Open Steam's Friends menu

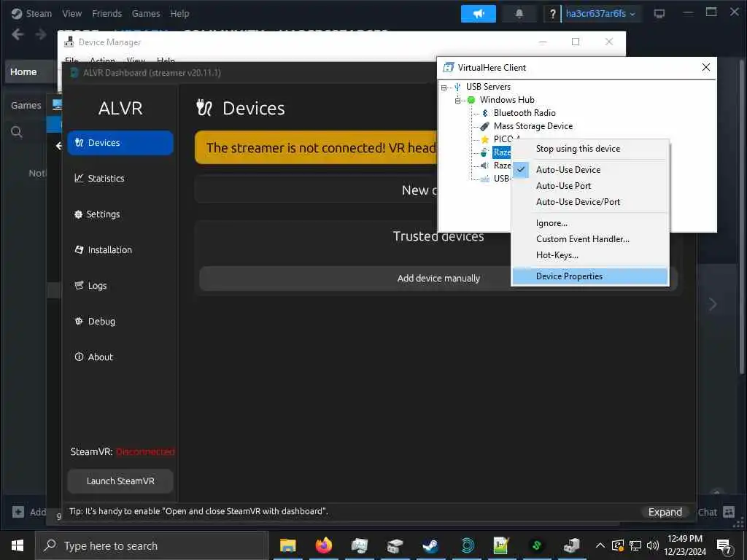[107, 13]
